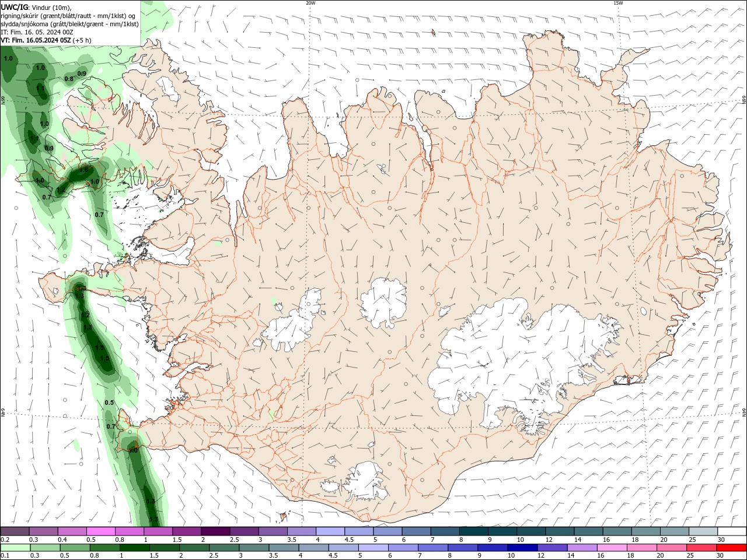Click the dark purple swatch labeled 2 in upper legend
Image resolution: width=747 pixels, height=560 pixels.
[215, 531]
